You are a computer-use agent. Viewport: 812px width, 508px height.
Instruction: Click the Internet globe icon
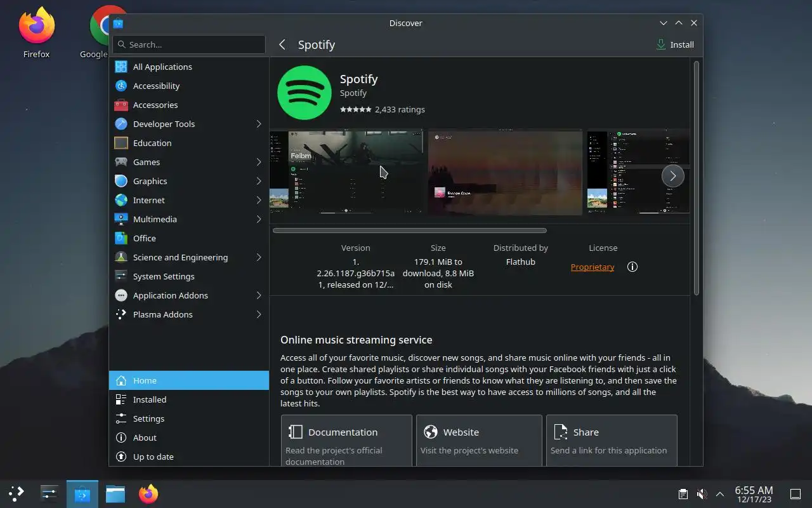click(121, 200)
